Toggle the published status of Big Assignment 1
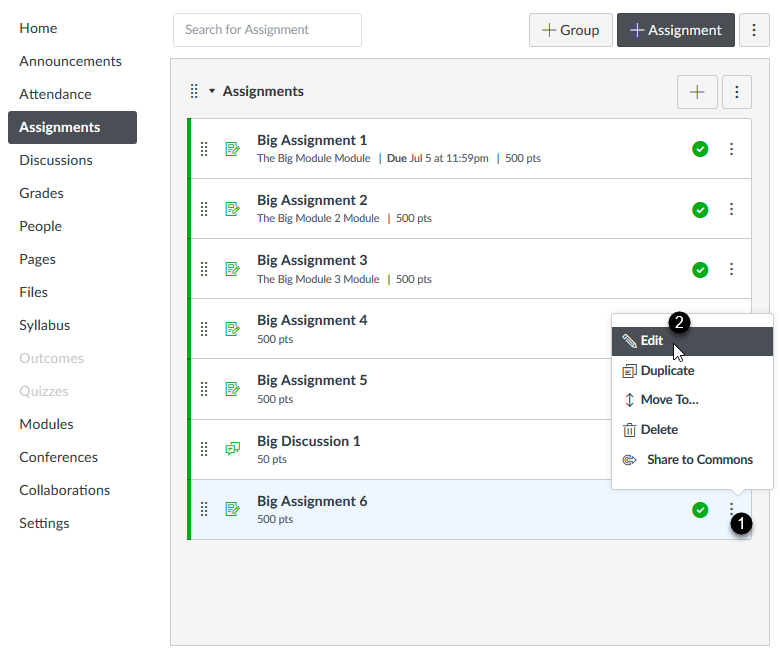The image size is (780, 659). pos(700,149)
